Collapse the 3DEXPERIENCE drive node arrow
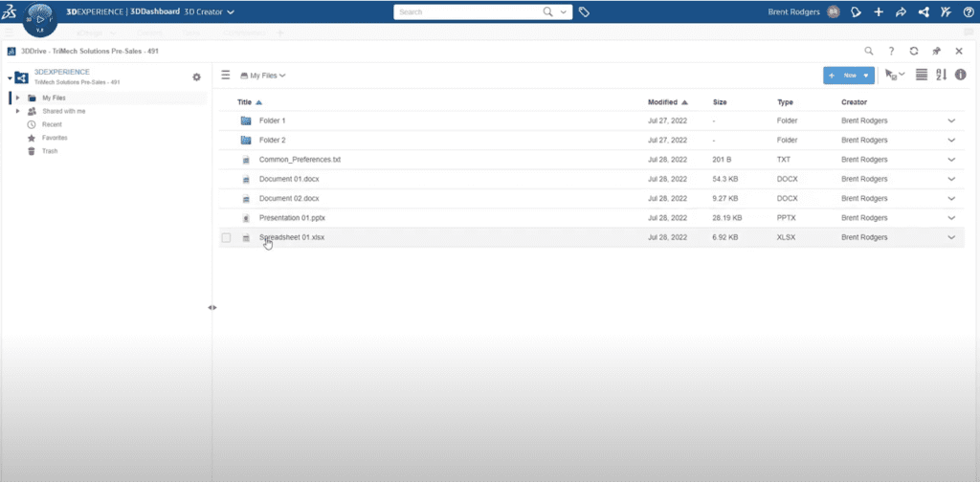The width and height of the screenshot is (980, 482). click(10, 78)
